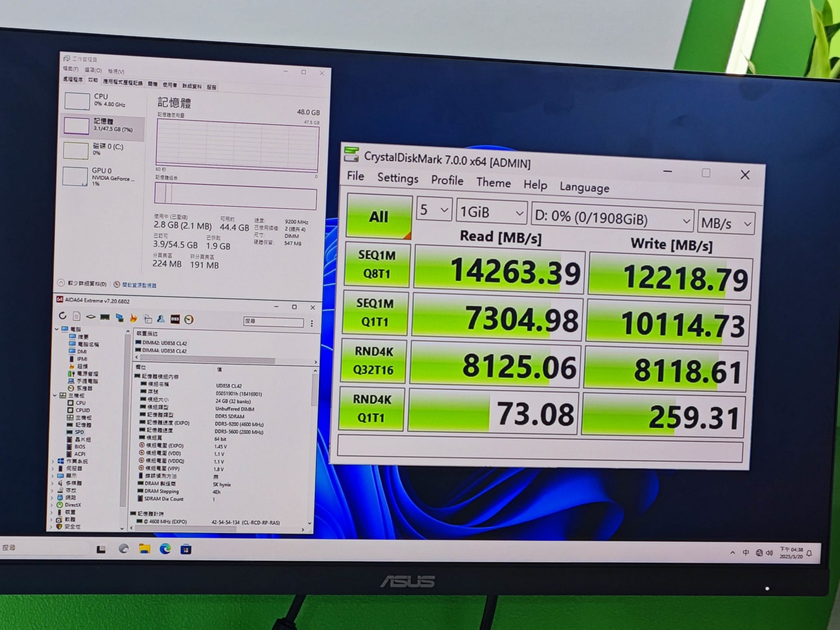Open the Theme menu in CrystalDiskMark
Screen dimensions: 840x630
[493, 182]
